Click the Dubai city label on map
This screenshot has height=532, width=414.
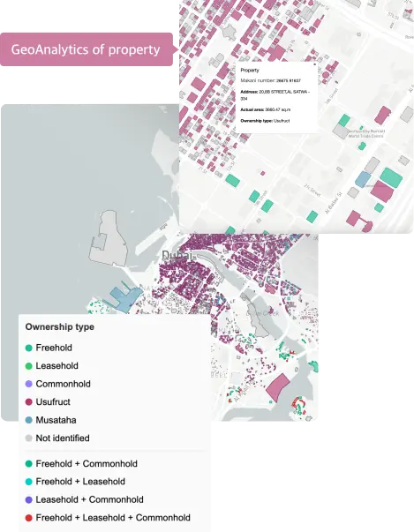pos(177,256)
